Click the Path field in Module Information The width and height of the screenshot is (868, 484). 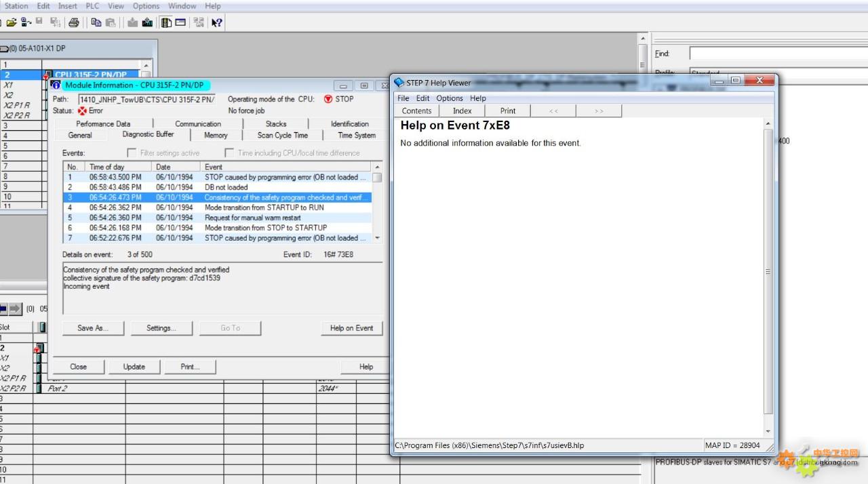(x=147, y=99)
